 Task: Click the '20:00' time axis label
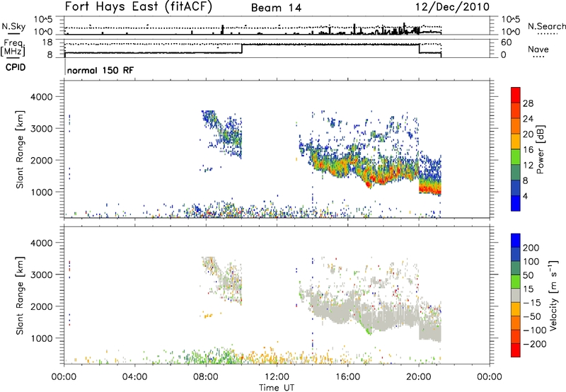click(418, 377)
